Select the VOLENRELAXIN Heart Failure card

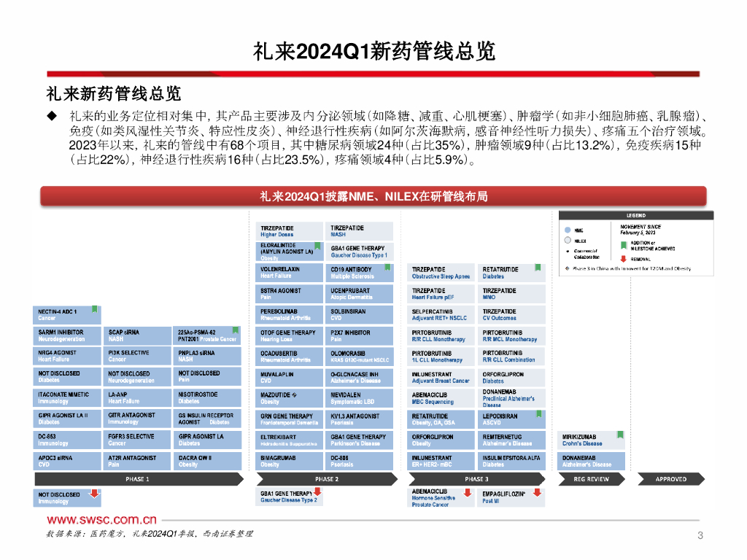click(x=289, y=273)
